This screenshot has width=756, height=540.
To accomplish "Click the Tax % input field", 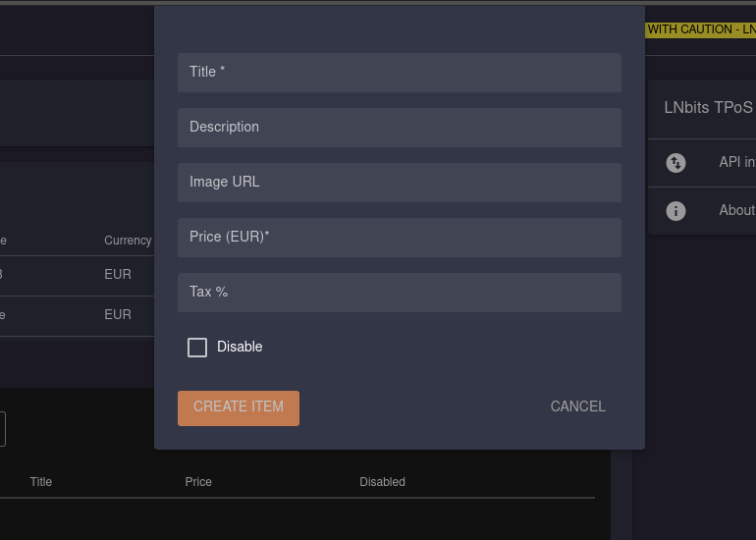I will [399, 293].
